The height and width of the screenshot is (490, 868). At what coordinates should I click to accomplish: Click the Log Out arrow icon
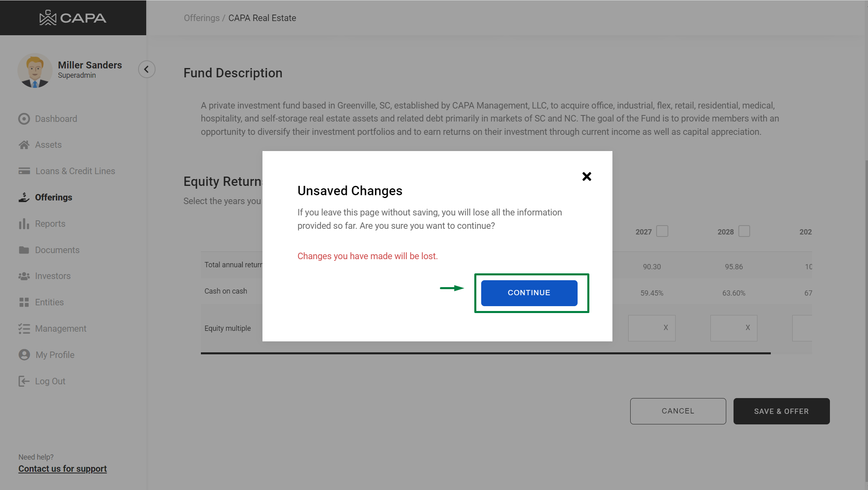(x=24, y=381)
